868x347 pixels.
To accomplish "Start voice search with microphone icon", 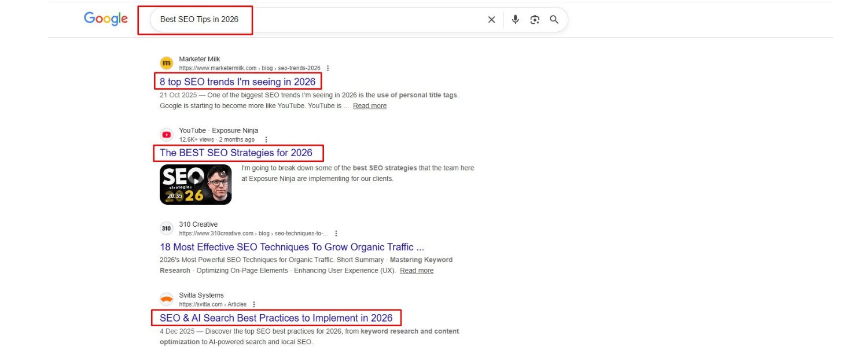I will 515,20.
